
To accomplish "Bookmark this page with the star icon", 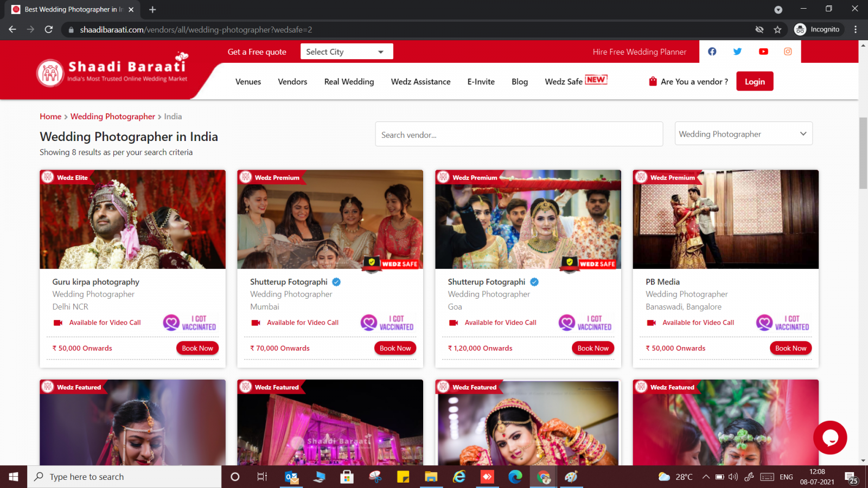I will coord(777,29).
